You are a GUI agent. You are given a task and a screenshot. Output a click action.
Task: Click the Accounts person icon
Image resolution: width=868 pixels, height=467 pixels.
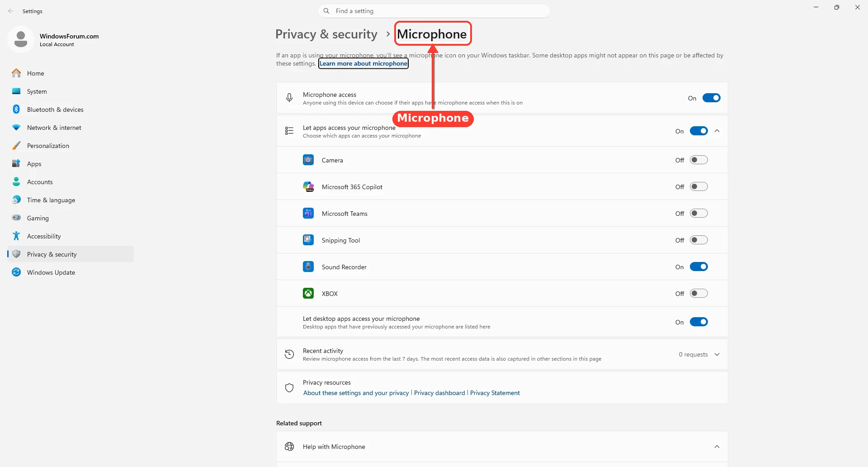[16, 181]
